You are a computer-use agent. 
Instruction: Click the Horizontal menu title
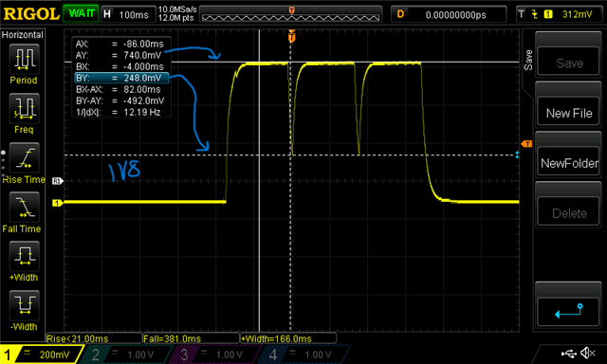click(x=23, y=35)
